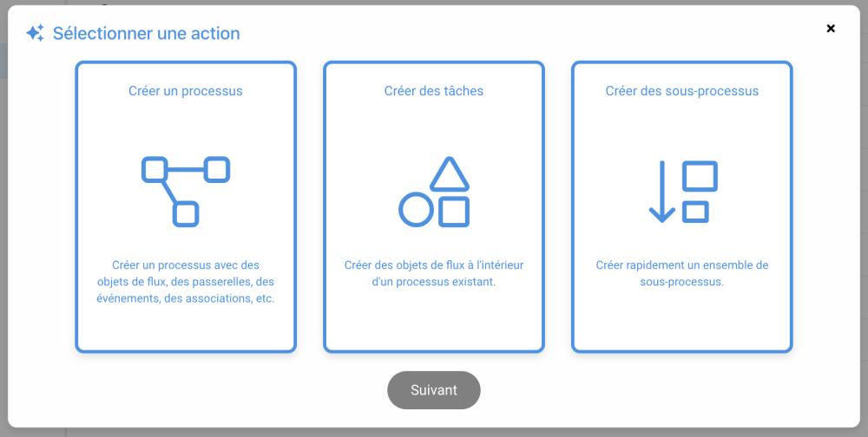Close the action selection dialog
868x437 pixels.
tap(831, 29)
